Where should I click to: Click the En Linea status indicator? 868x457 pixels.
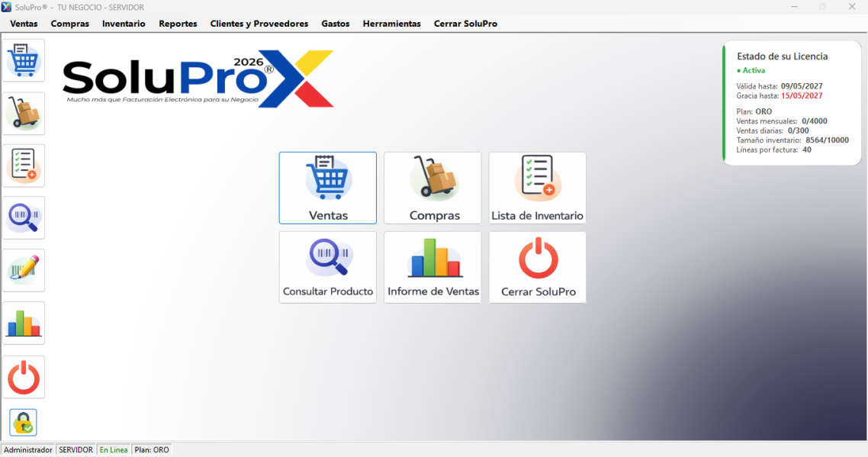click(x=114, y=450)
